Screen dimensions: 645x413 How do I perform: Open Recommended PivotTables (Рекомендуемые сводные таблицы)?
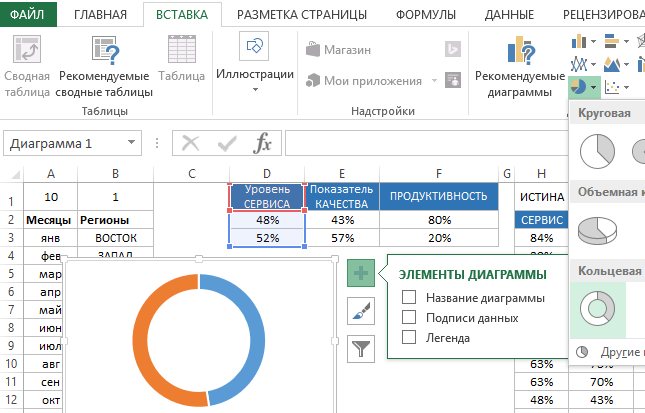point(104,67)
